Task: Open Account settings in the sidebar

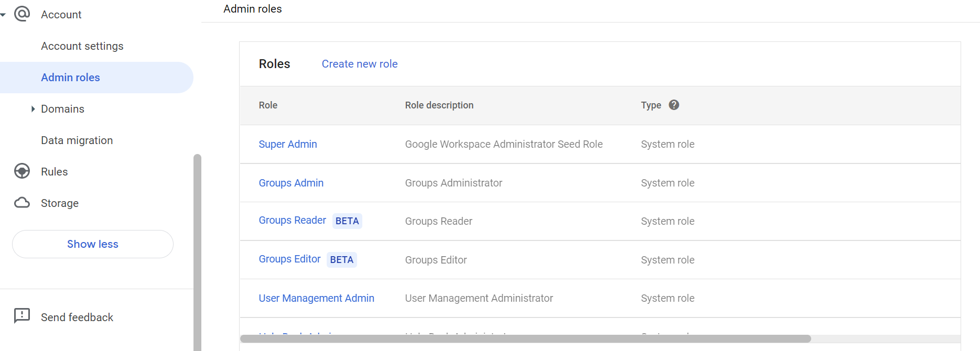Action: [x=82, y=46]
